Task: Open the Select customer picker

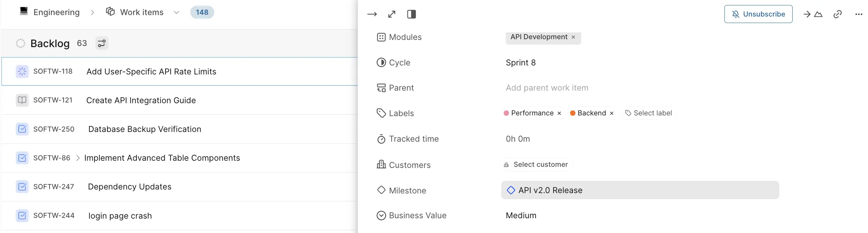Action: (x=536, y=165)
